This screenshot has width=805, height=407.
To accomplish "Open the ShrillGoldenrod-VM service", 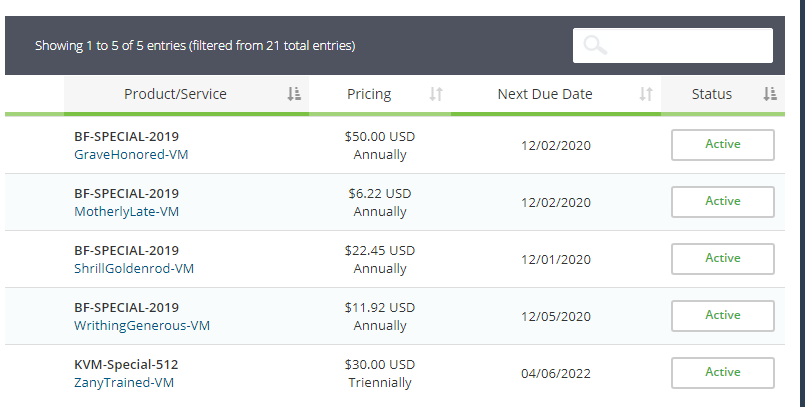I will click(x=134, y=269).
